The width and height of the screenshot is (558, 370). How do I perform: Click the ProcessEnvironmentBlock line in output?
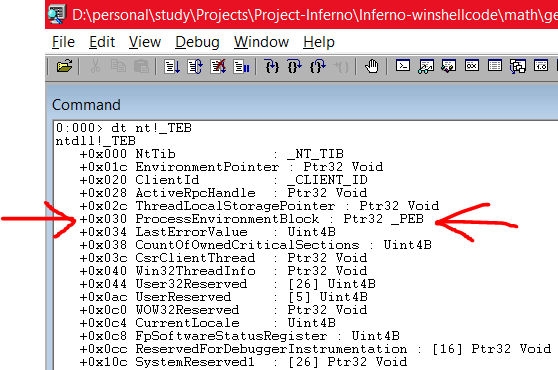[252, 219]
